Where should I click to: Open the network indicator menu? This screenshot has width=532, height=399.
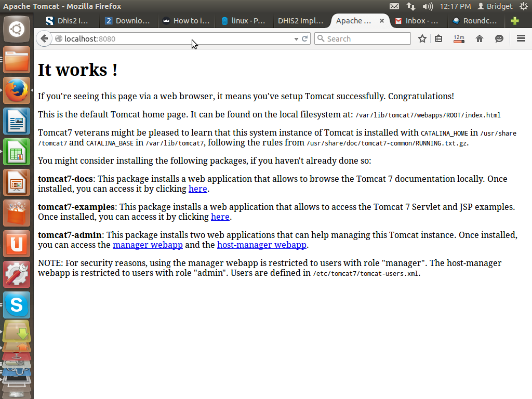411,6
